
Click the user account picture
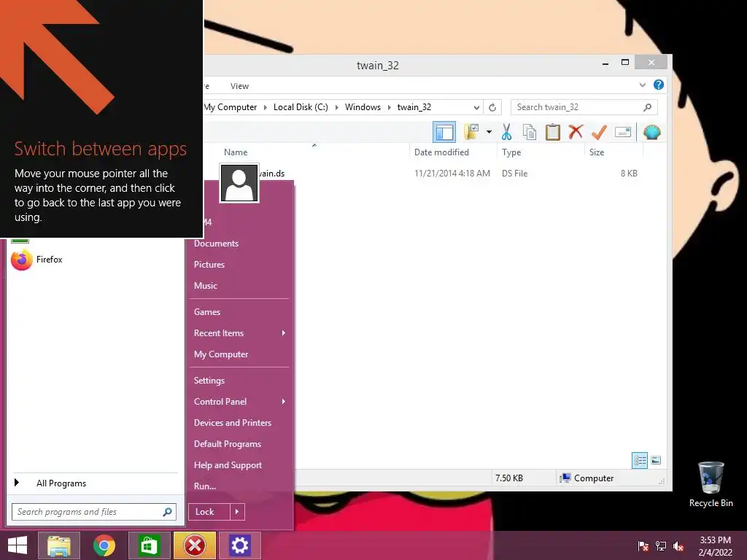tap(239, 183)
